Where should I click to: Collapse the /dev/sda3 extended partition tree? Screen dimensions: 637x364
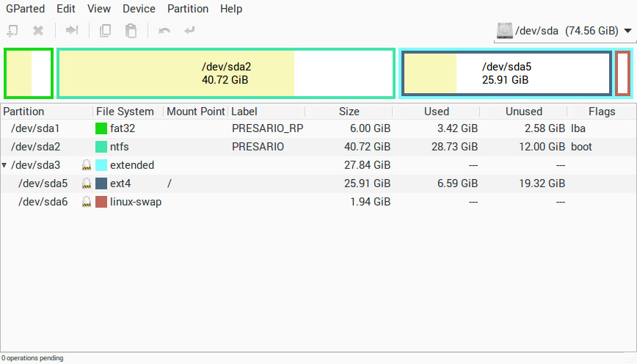tap(6, 165)
